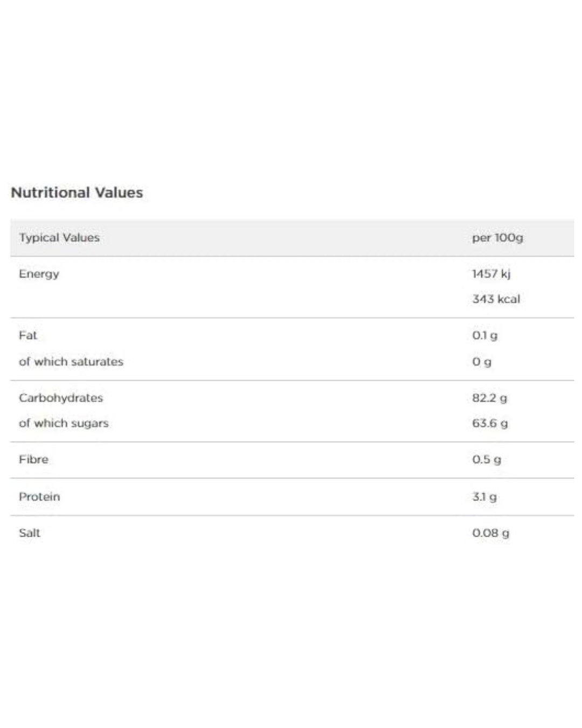Select the 0.08 g salt value
Screen dimensions: 582x728
coord(490,533)
